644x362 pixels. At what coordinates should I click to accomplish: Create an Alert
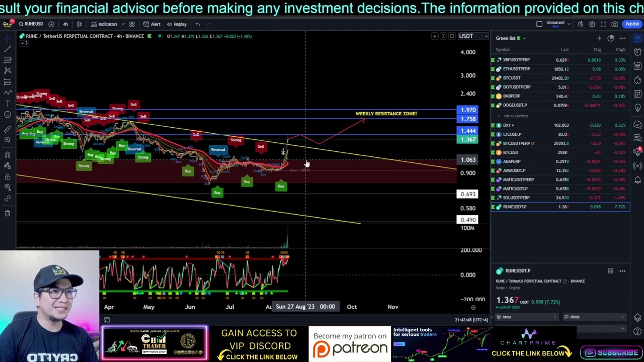(152, 24)
